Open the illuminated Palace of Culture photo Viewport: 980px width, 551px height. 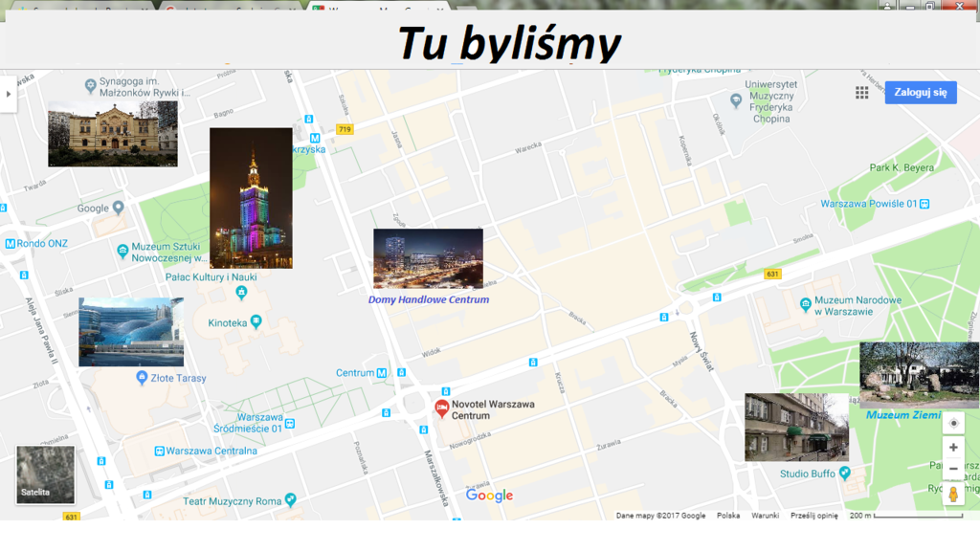coord(251,198)
